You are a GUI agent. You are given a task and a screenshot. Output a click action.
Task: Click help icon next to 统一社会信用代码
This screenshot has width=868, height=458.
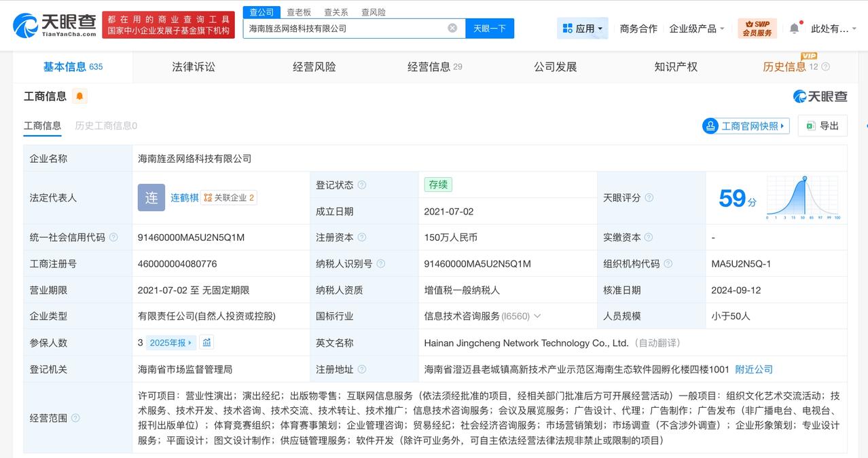[113, 237]
